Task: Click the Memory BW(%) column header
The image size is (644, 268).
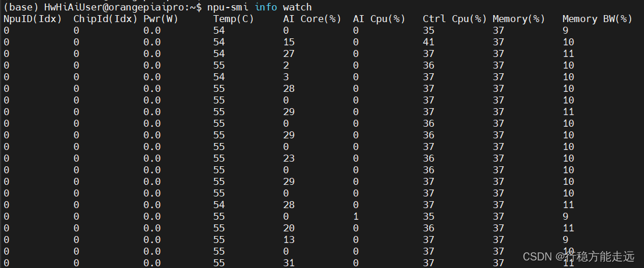Action: point(597,19)
